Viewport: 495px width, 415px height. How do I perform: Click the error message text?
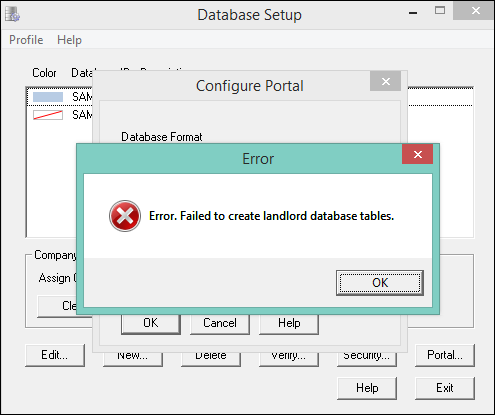click(x=271, y=216)
